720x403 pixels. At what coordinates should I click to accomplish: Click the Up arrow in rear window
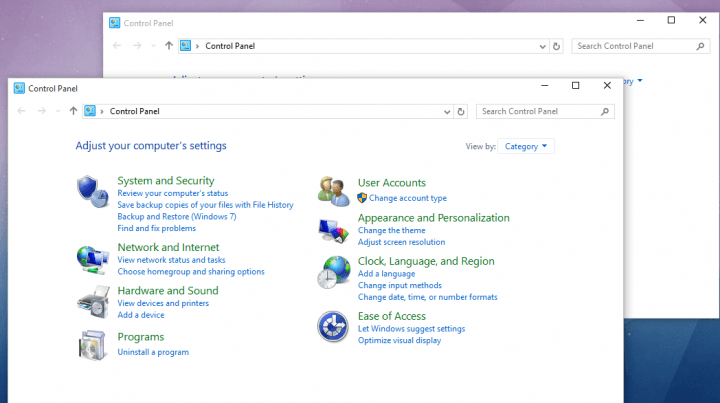pos(169,46)
